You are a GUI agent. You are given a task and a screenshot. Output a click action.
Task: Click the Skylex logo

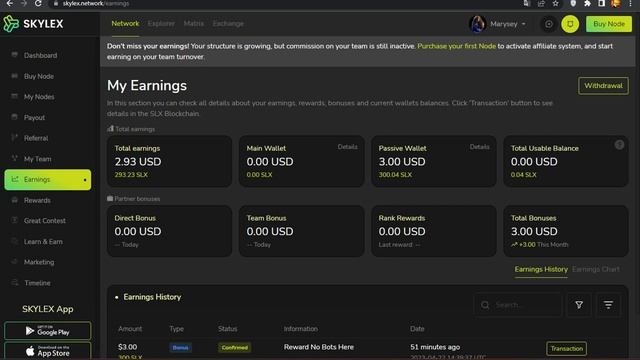33,24
